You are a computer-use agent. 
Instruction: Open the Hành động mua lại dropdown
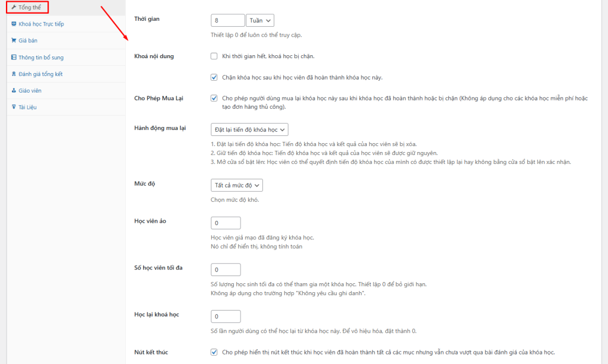click(x=249, y=129)
